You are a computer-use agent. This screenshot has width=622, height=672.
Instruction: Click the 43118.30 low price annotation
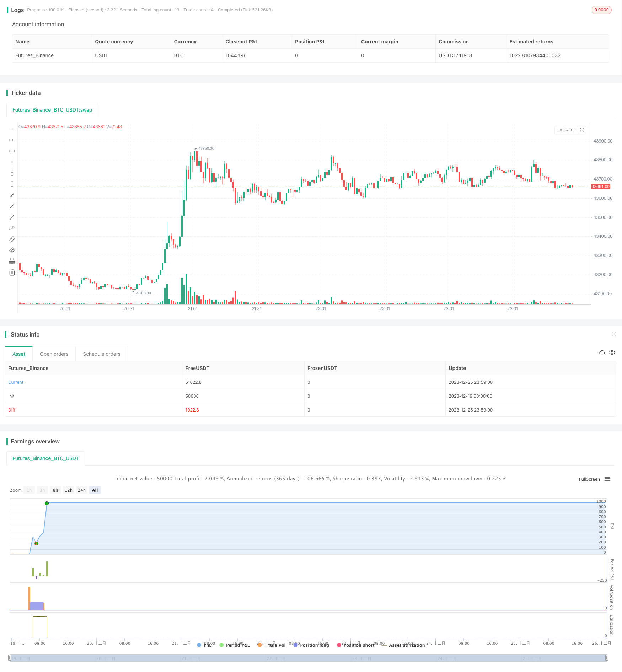[x=144, y=293]
